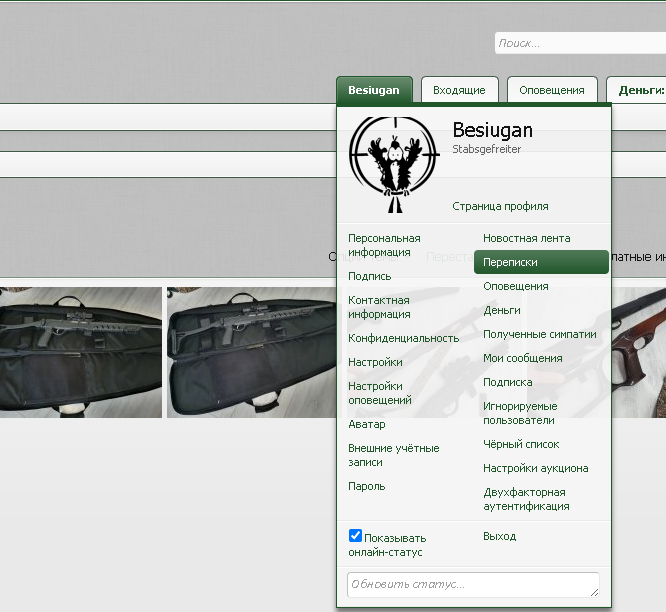
Task: Click the Stabsgefreiter rank text
Action: [486, 149]
